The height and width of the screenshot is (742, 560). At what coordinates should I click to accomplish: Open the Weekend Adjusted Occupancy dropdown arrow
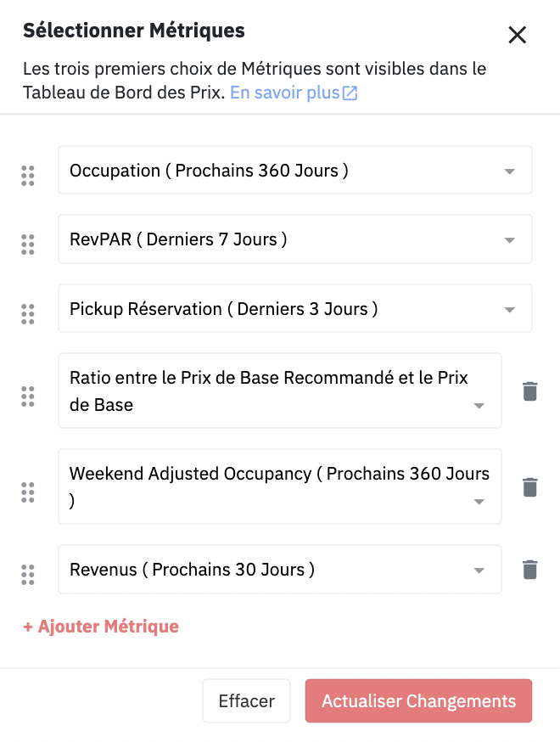(x=479, y=502)
